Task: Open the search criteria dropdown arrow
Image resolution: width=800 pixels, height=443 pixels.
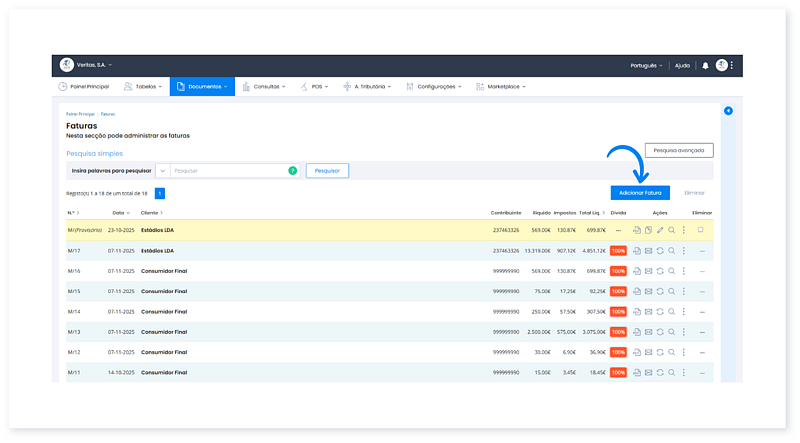Action: click(162, 171)
